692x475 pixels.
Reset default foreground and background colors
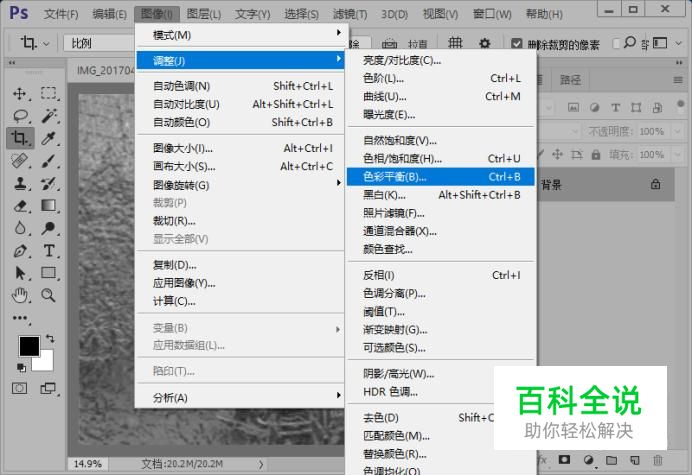pyautogui.click(x=21, y=367)
